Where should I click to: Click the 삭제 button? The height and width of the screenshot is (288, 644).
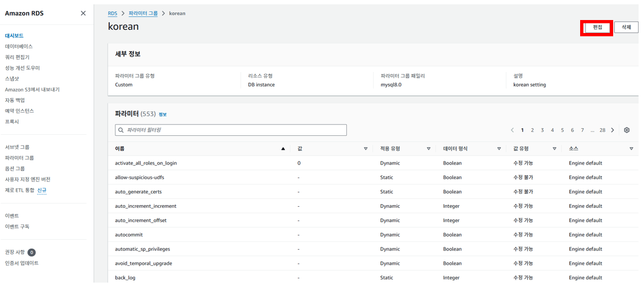(x=626, y=28)
